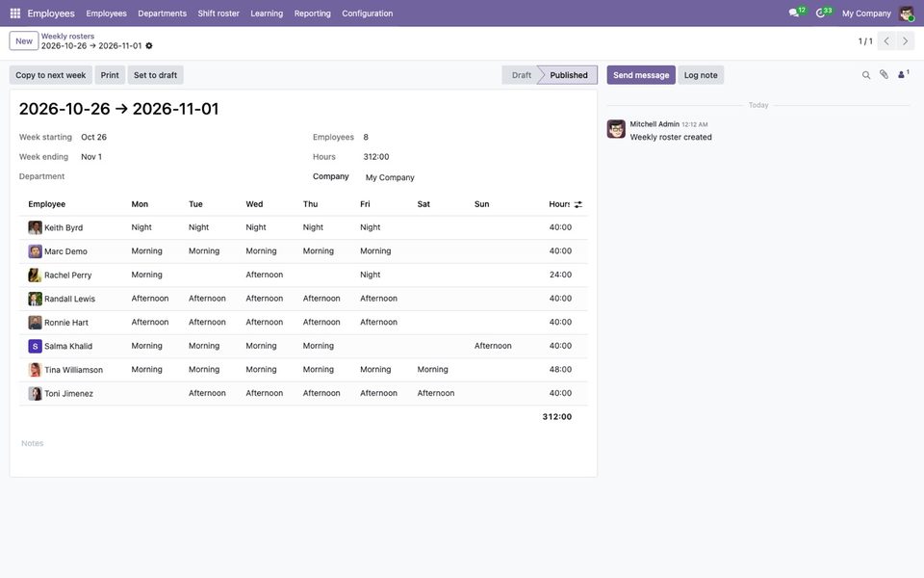Select the Published status stage
Viewport: 924px width, 578px height.
point(569,75)
